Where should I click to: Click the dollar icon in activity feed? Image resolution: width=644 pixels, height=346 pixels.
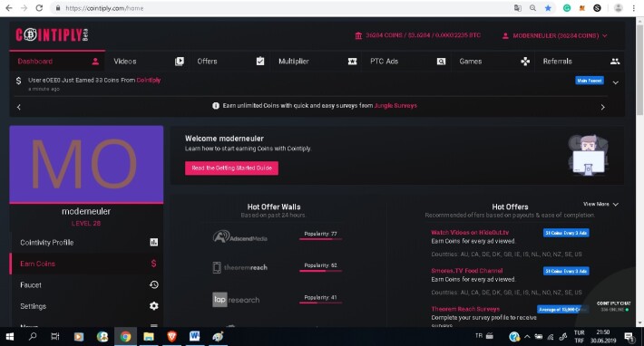[x=18, y=81]
